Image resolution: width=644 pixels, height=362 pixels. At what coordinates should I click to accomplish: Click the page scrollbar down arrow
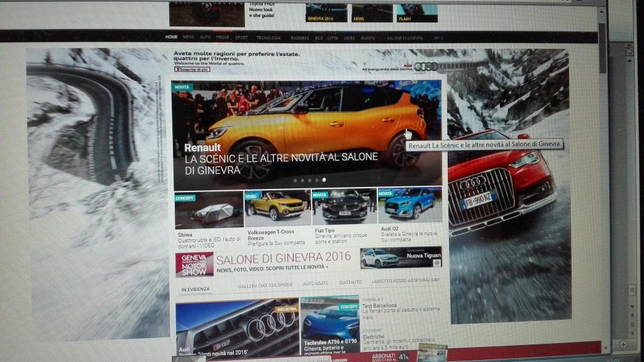(605, 348)
